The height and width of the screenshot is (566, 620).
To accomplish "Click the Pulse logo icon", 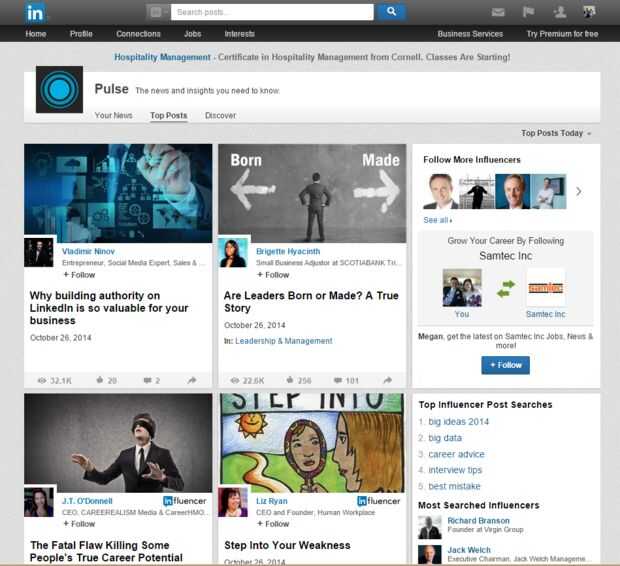I will (59, 89).
